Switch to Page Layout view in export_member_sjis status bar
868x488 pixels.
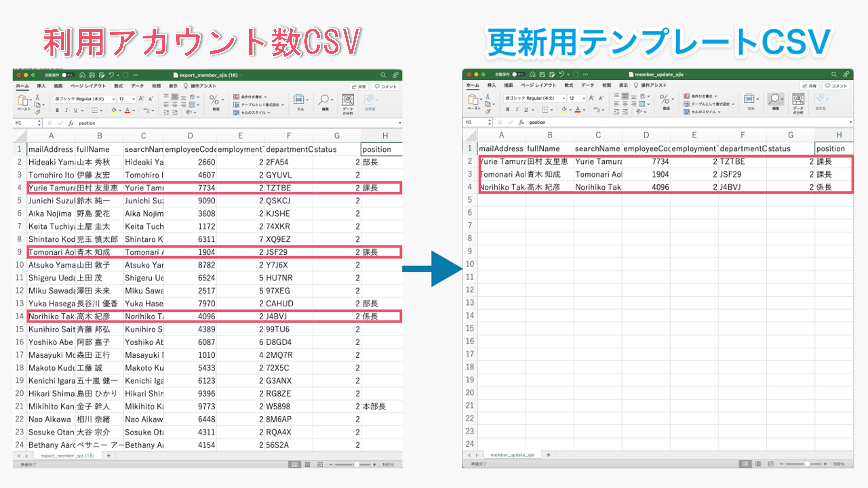tap(307, 465)
